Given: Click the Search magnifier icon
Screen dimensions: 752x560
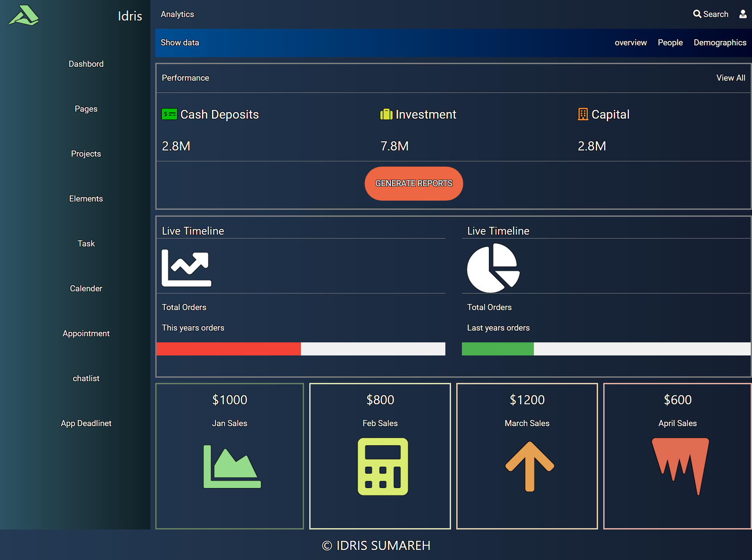Looking at the screenshot, I should (697, 14).
